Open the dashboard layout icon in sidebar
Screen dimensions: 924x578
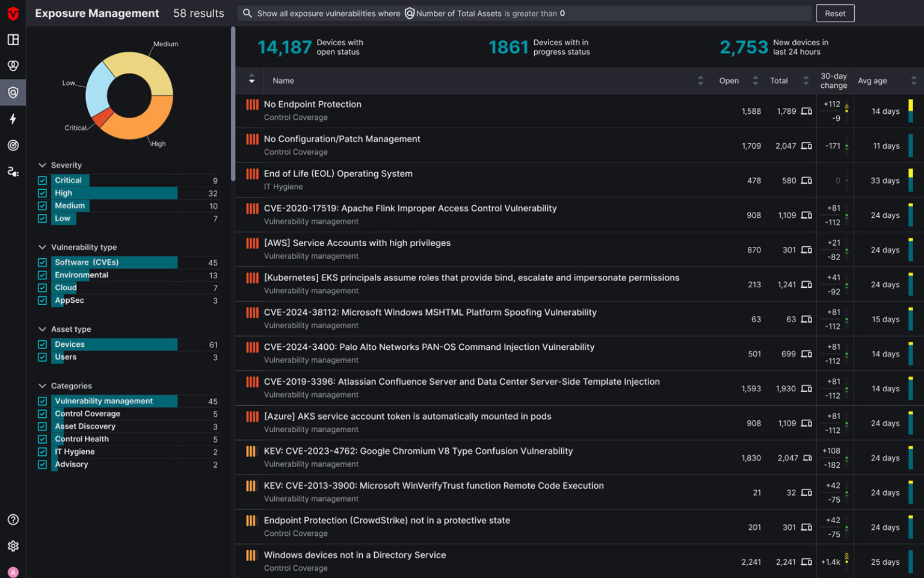point(13,40)
